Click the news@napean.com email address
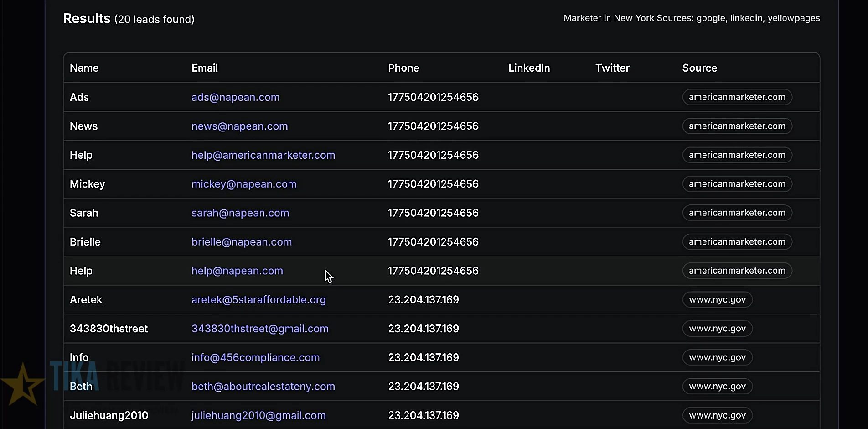 [x=239, y=126]
